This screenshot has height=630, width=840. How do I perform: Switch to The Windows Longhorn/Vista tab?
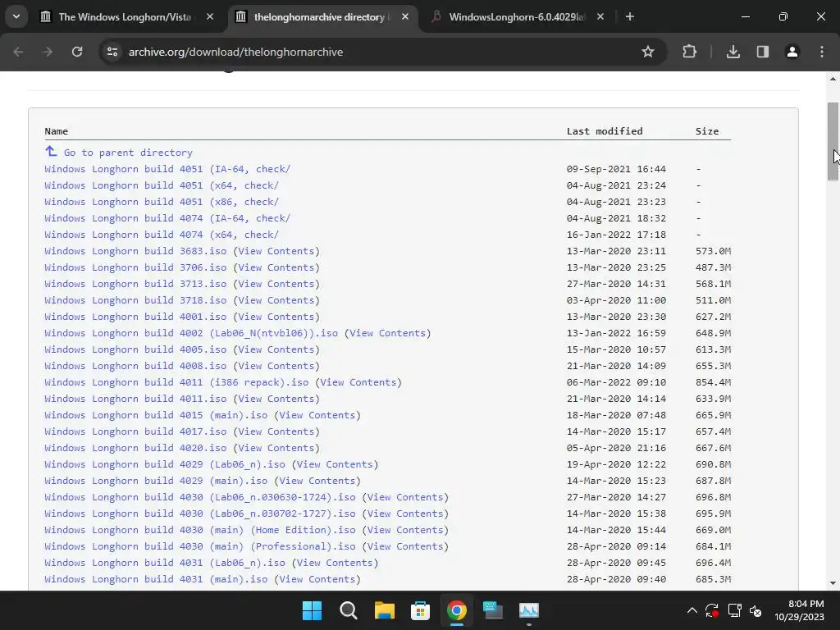click(x=125, y=17)
